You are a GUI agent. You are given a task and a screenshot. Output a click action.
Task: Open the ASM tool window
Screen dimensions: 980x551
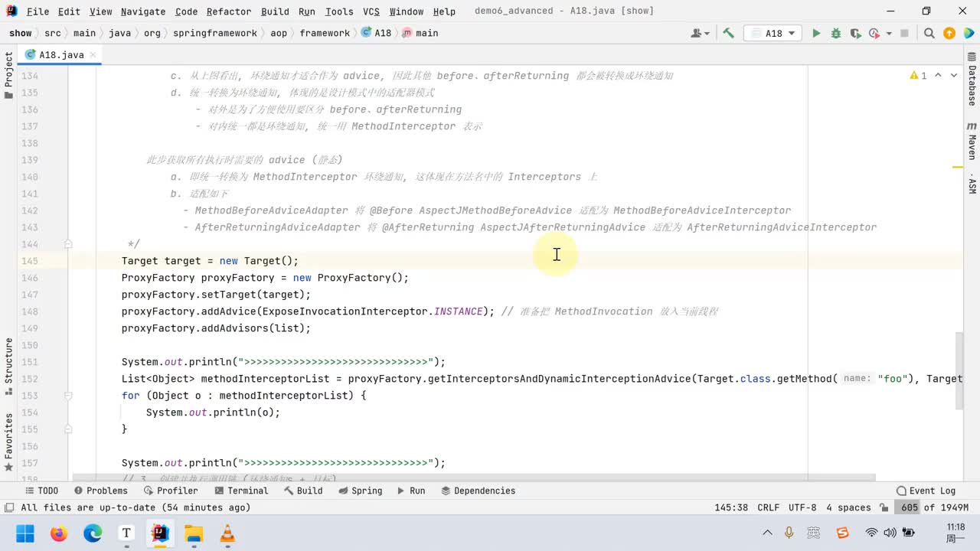tap(972, 184)
